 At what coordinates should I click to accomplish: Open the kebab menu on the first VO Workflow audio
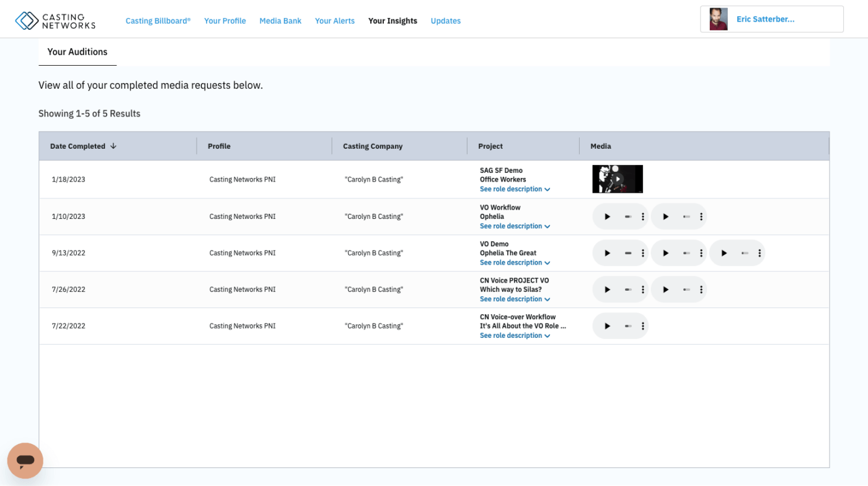(x=642, y=216)
